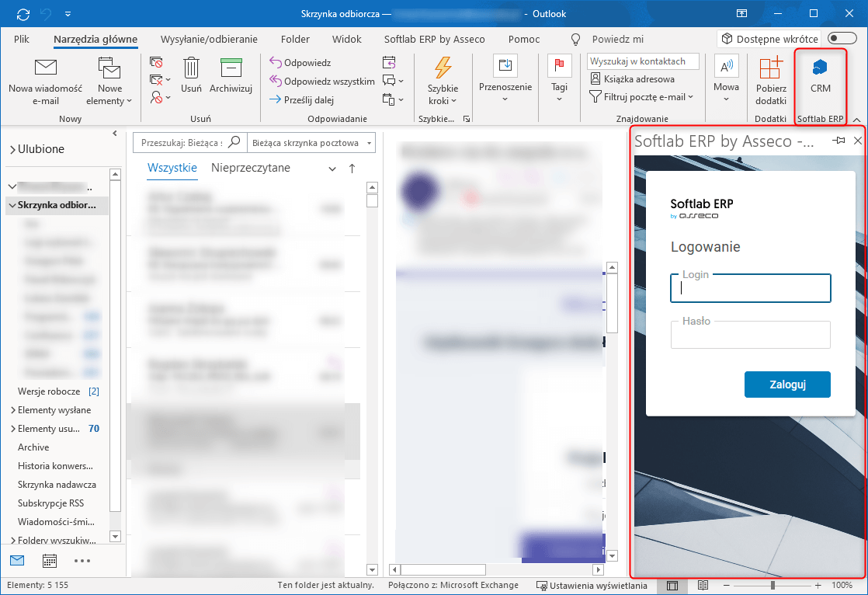Click the Login input field
The width and height of the screenshot is (868, 595).
[750, 288]
